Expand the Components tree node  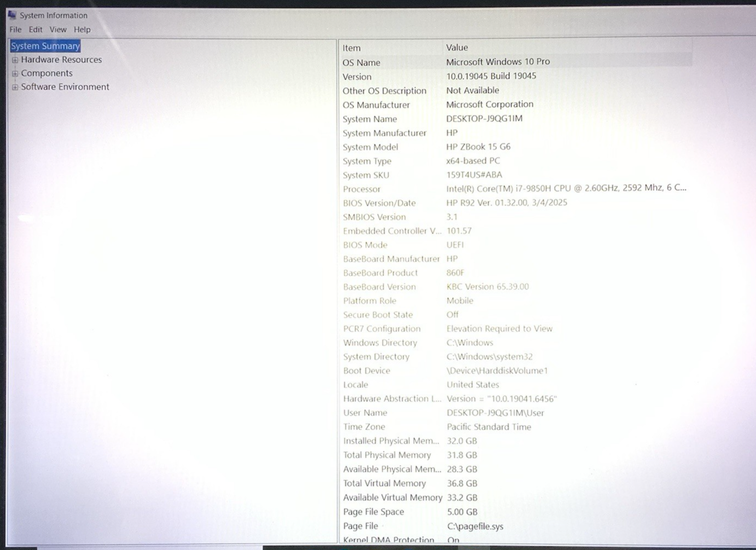tap(15, 73)
